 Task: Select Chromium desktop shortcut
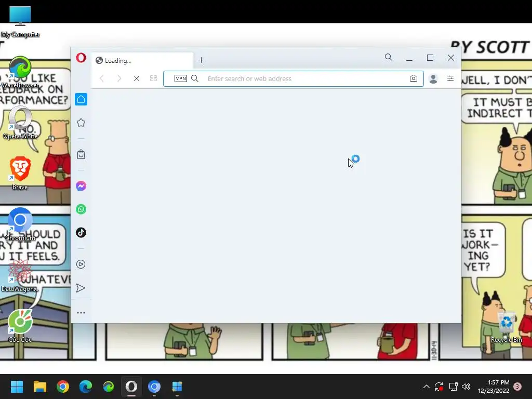click(20, 224)
